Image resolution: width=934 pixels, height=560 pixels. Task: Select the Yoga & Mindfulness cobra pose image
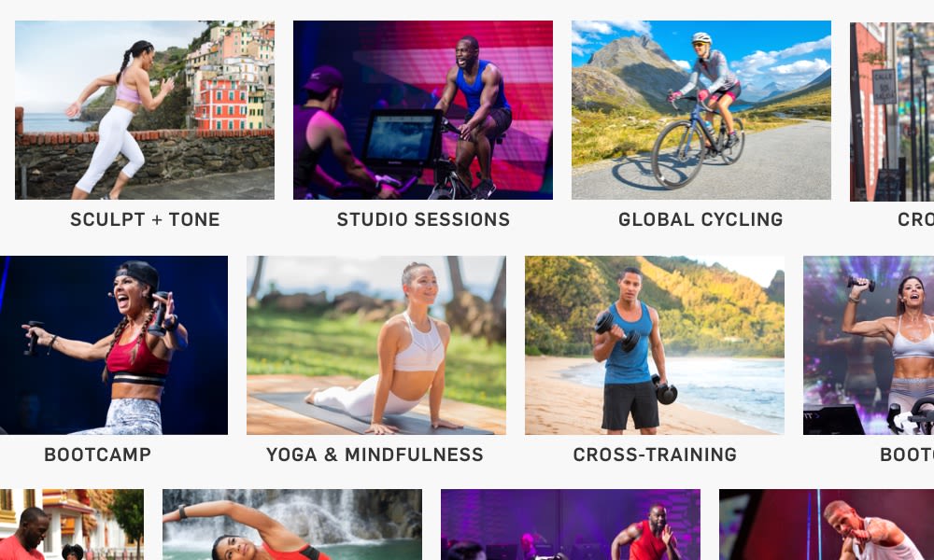point(376,345)
